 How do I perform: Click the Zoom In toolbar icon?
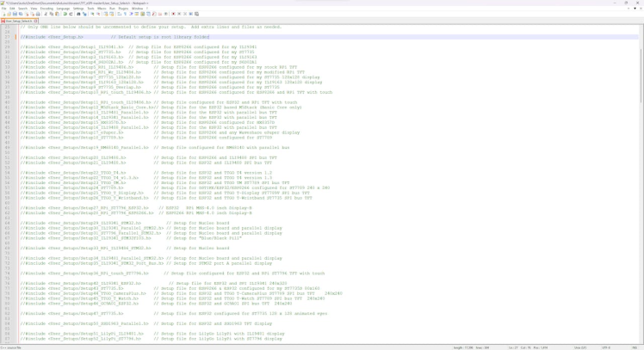[92, 14]
